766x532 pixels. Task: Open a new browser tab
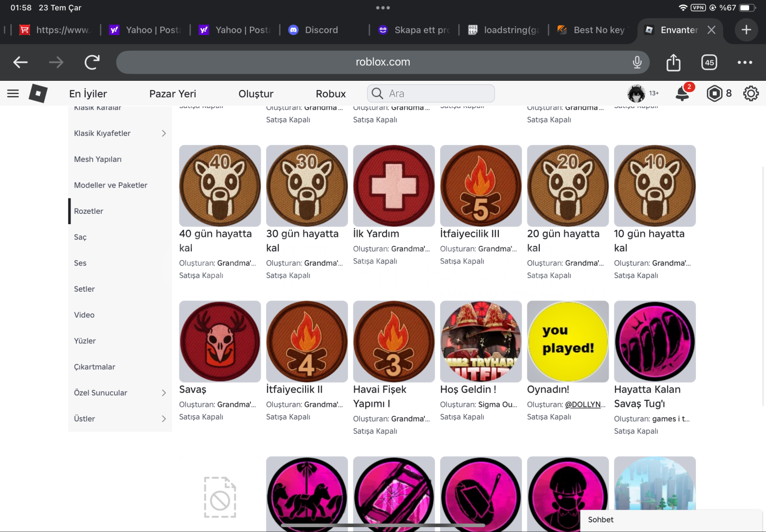[x=746, y=30]
